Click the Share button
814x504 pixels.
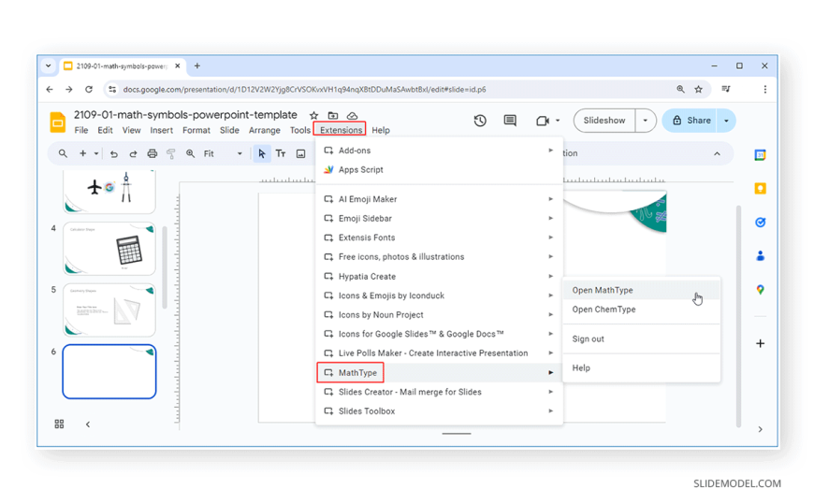pyautogui.click(x=690, y=121)
